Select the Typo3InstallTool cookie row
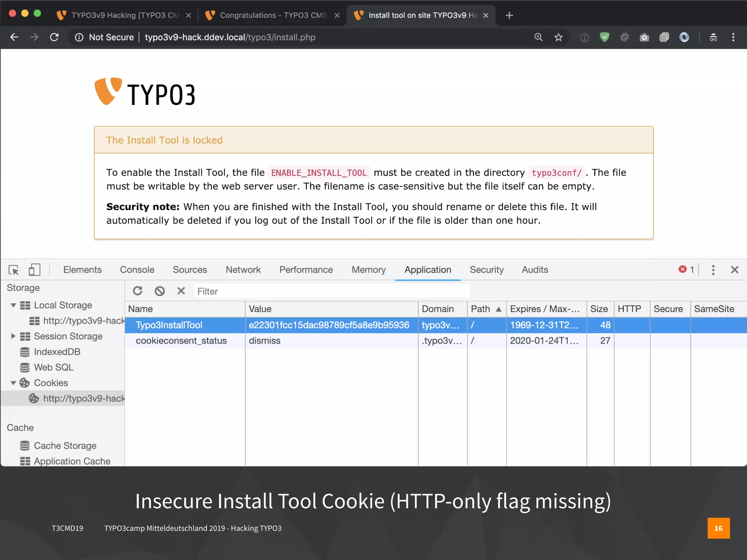Viewport: 747px width, 560px height. (436, 325)
